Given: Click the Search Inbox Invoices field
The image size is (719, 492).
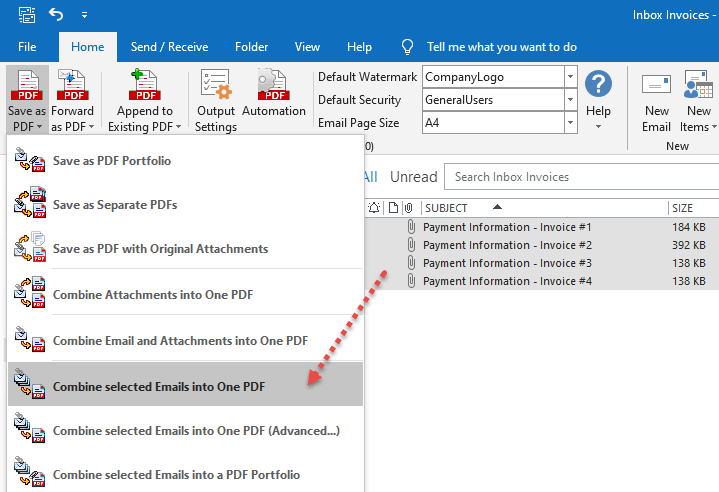Looking at the screenshot, I should click(x=580, y=177).
